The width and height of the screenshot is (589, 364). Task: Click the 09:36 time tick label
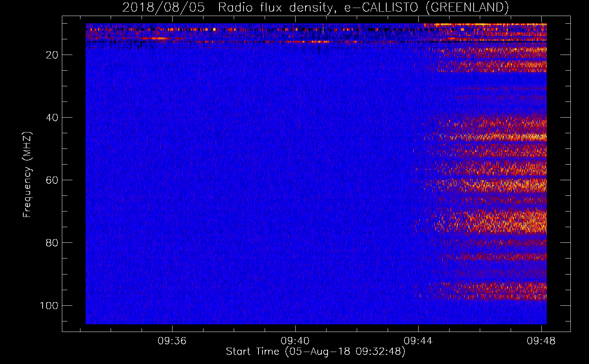click(172, 341)
